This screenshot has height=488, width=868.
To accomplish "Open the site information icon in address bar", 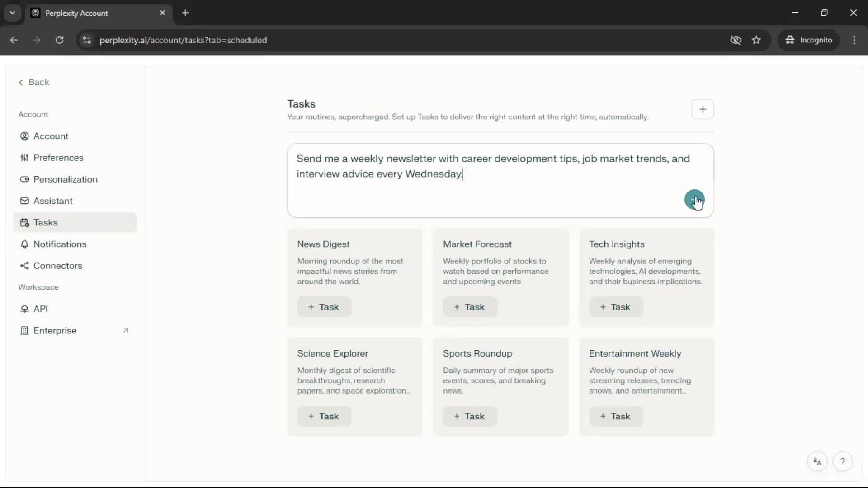I will [x=87, y=40].
